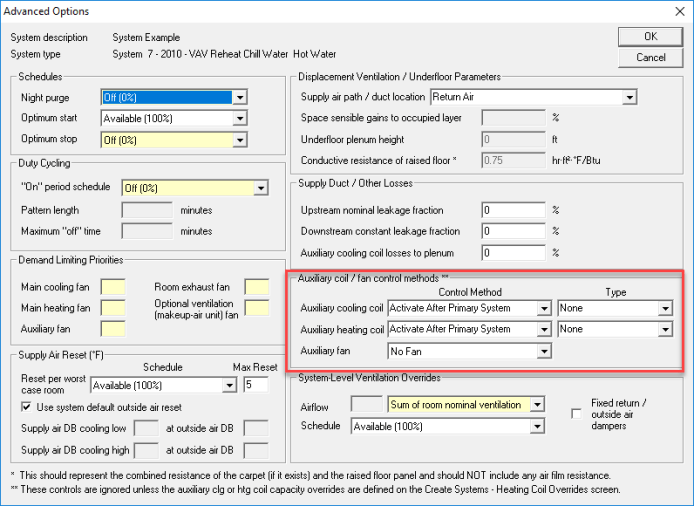The width and height of the screenshot is (694, 506).
Task: Toggle Use system default outside air reset
Action: (27, 407)
